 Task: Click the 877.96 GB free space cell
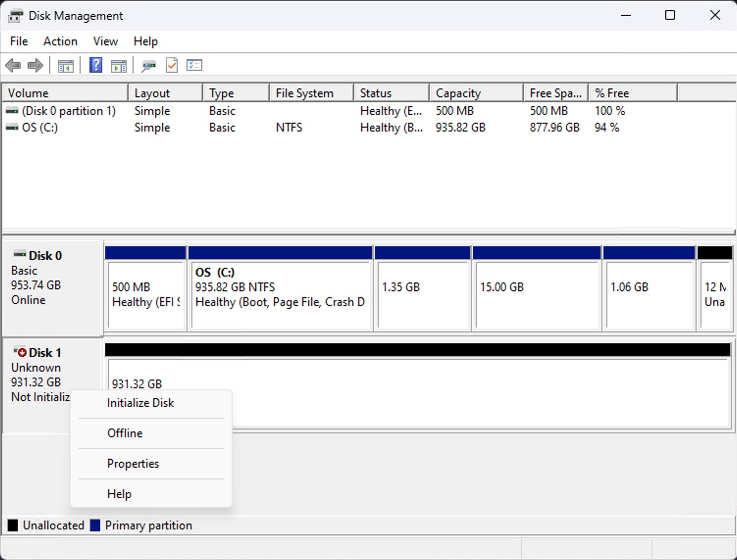click(554, 128)
